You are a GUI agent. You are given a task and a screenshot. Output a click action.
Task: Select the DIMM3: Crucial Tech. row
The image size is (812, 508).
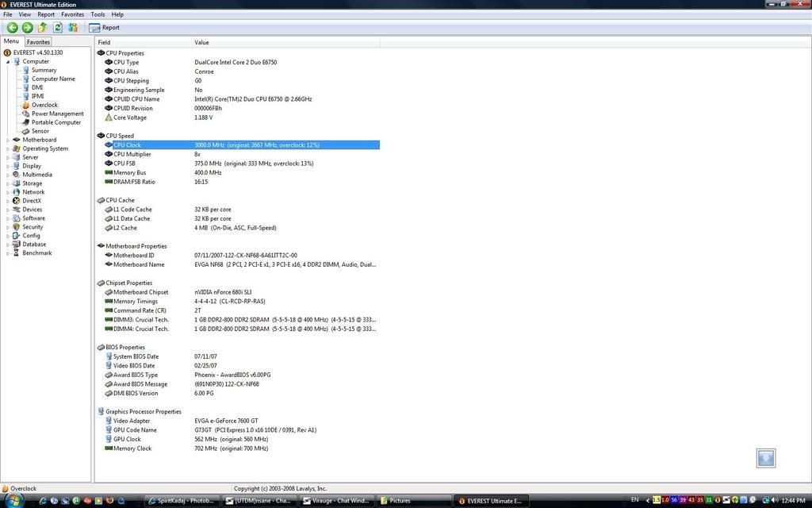[238, 320]
